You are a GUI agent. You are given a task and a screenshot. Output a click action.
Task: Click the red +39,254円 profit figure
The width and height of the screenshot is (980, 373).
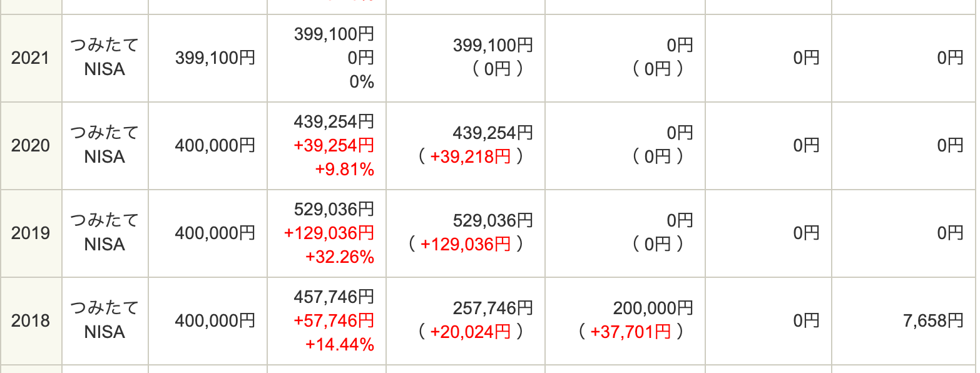pyautogui.click(x=334, y=146)
